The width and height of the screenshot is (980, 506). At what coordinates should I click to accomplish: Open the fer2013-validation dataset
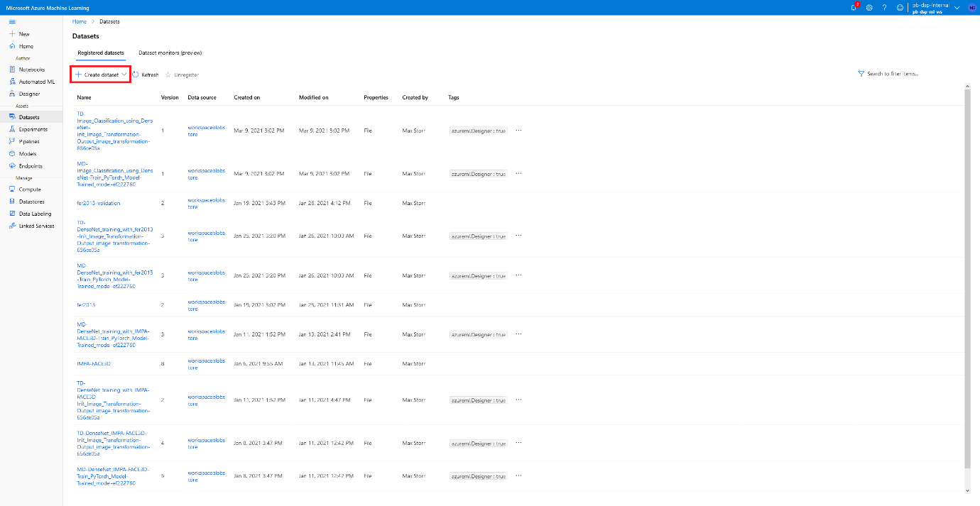98,203
